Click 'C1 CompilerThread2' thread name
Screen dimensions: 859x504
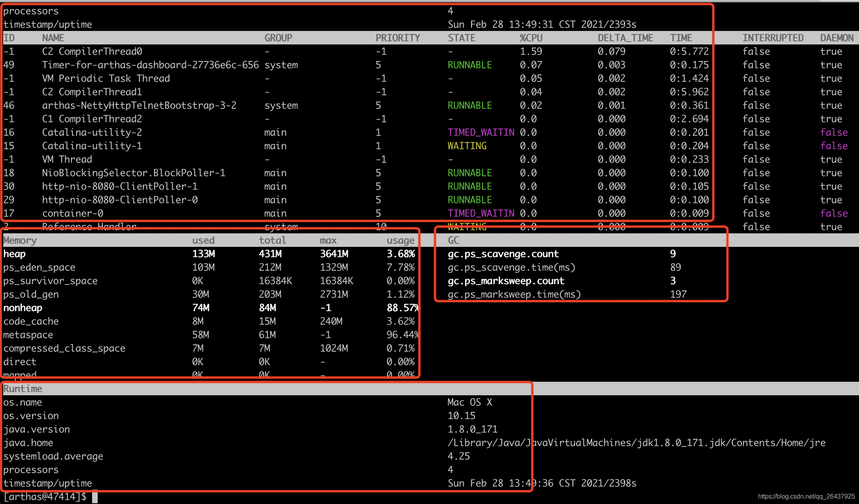[92, 119]
